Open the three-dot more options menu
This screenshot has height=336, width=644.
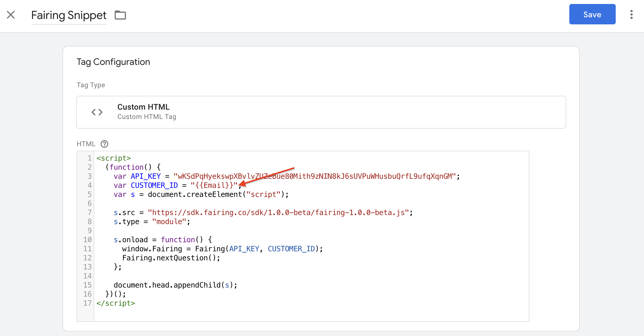pyautogui.click(x=631, y=14)
